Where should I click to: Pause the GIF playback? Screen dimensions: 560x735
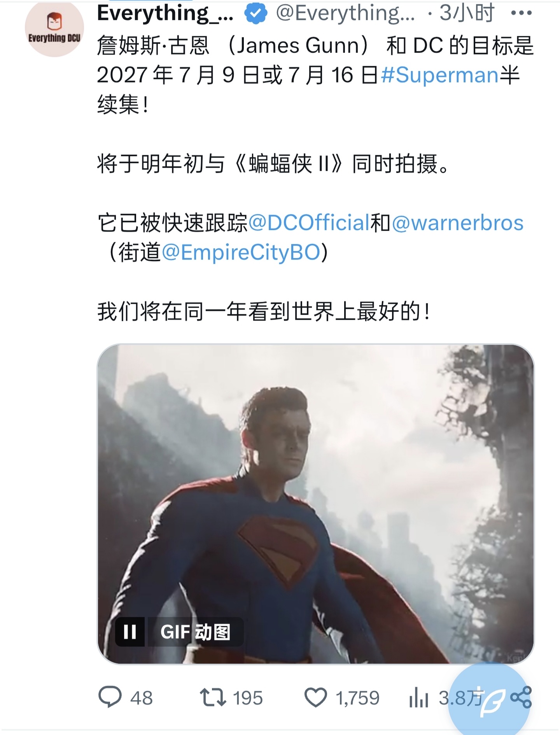[130, 632]
